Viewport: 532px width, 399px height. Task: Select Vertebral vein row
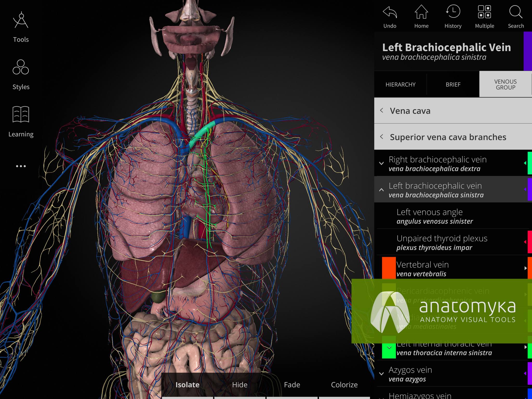453,269
